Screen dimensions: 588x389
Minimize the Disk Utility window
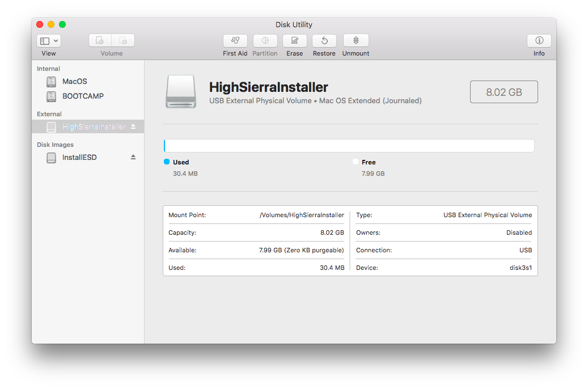point(51,24)
